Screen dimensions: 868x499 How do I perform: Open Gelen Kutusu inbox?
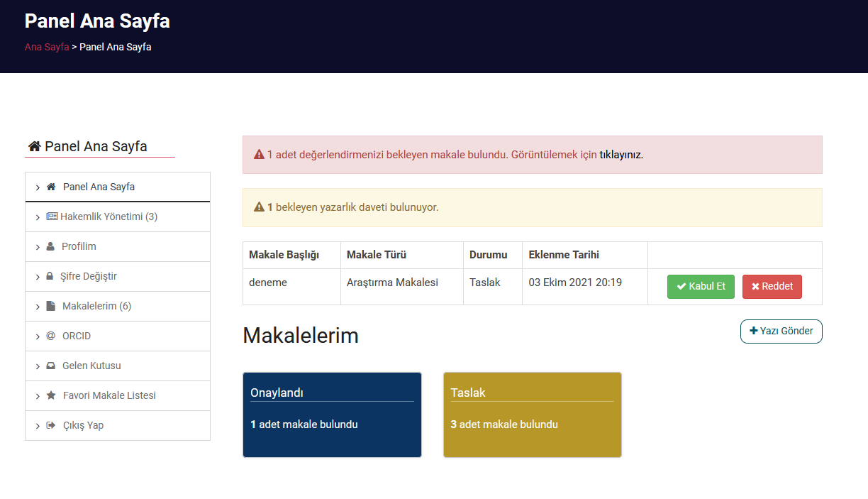click(118, 366)
